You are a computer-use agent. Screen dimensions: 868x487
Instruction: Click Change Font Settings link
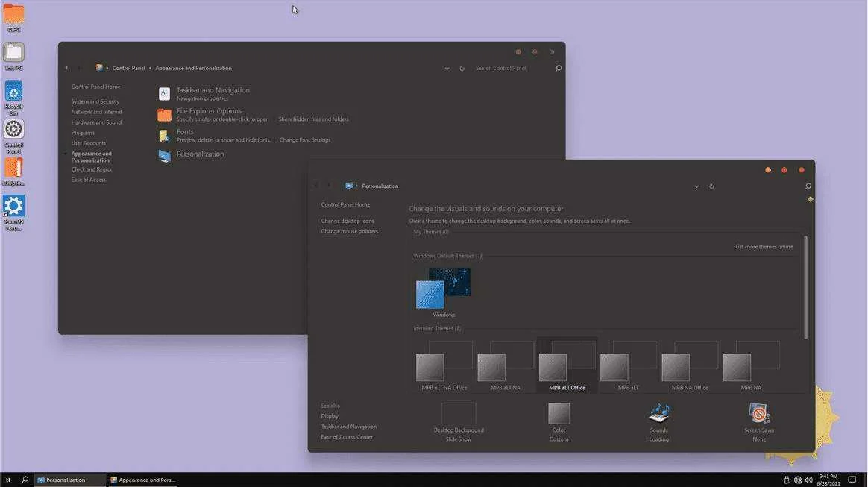tap(305, 140)
